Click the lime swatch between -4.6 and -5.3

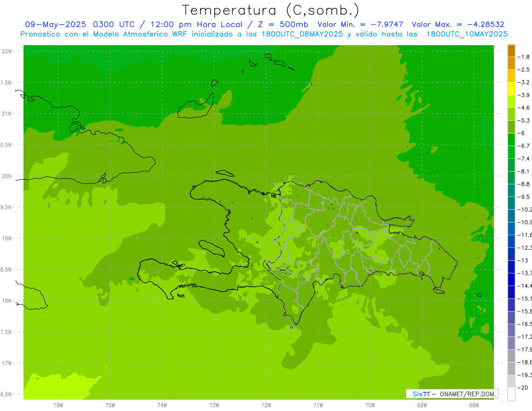pyautogui.click(x=511, y=114)
